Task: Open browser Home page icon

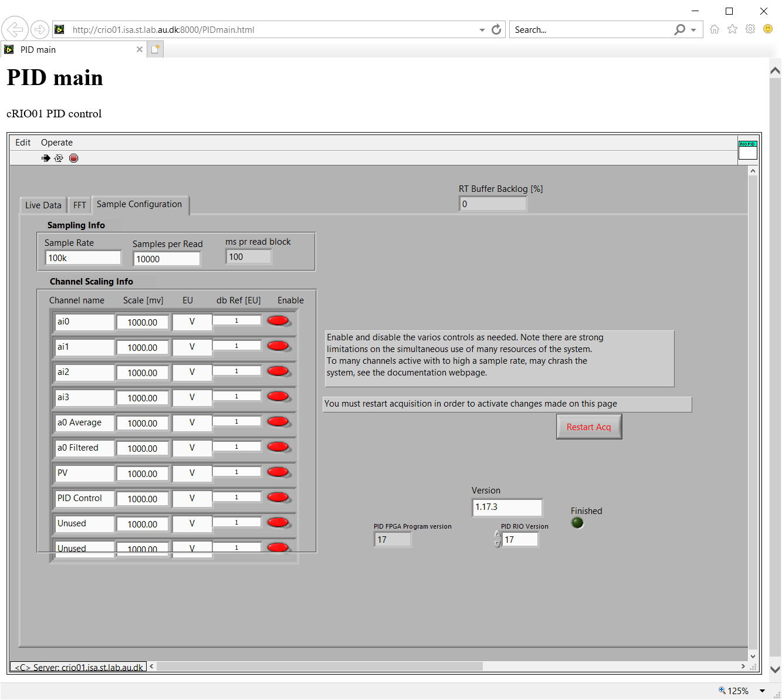Action: point(714,29)
